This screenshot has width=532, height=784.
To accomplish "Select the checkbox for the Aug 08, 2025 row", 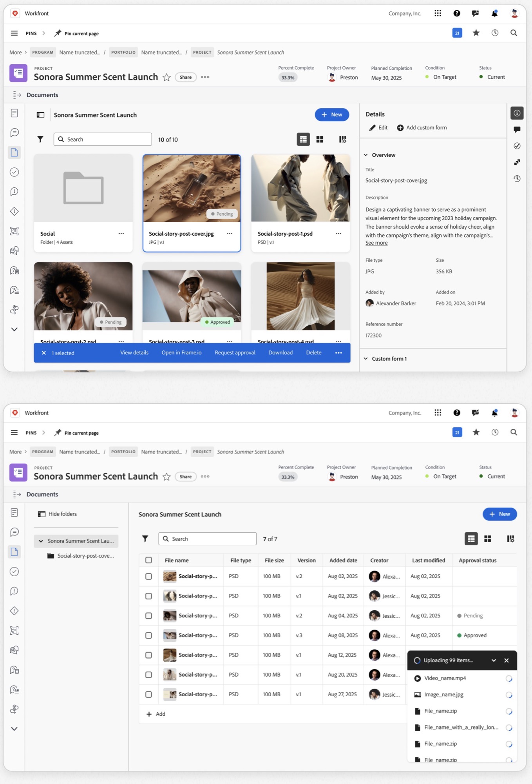I will (x=148, y=635).
